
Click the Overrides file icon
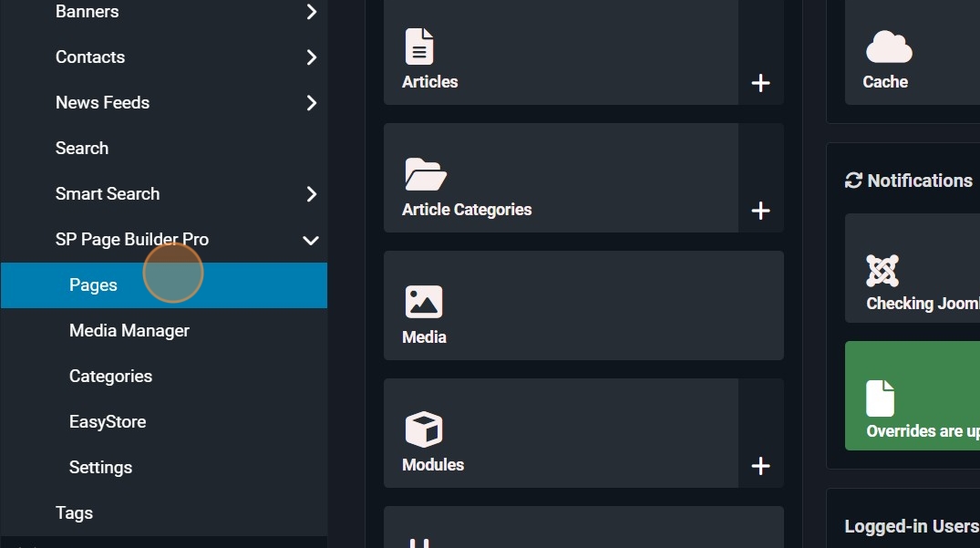[x=880, y=398]
